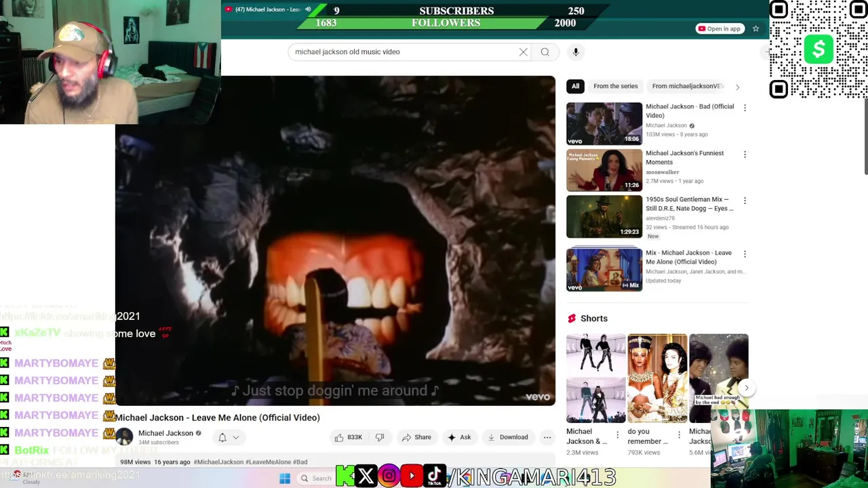
Task: Click the Download button
Action: [507, 437]
